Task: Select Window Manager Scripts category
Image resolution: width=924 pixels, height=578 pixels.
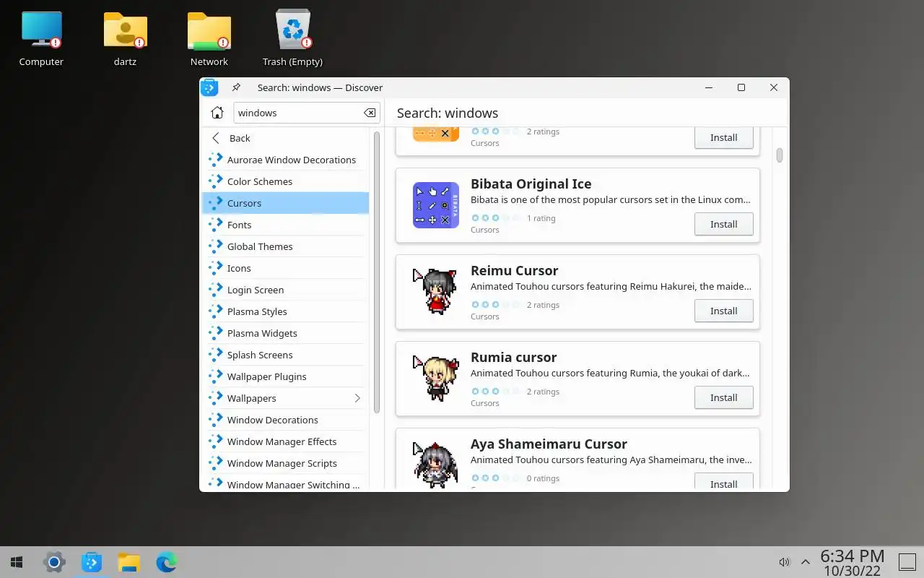Action: click(286, 463)
